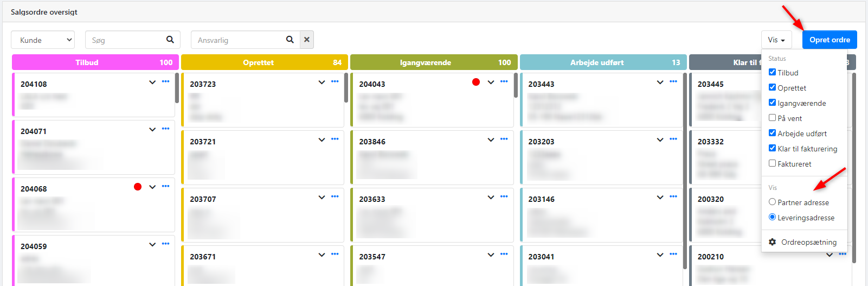Clear the Ansvarlig filter with X button
The height and width of the screenshot is (286, 868).
coord(307,40)
